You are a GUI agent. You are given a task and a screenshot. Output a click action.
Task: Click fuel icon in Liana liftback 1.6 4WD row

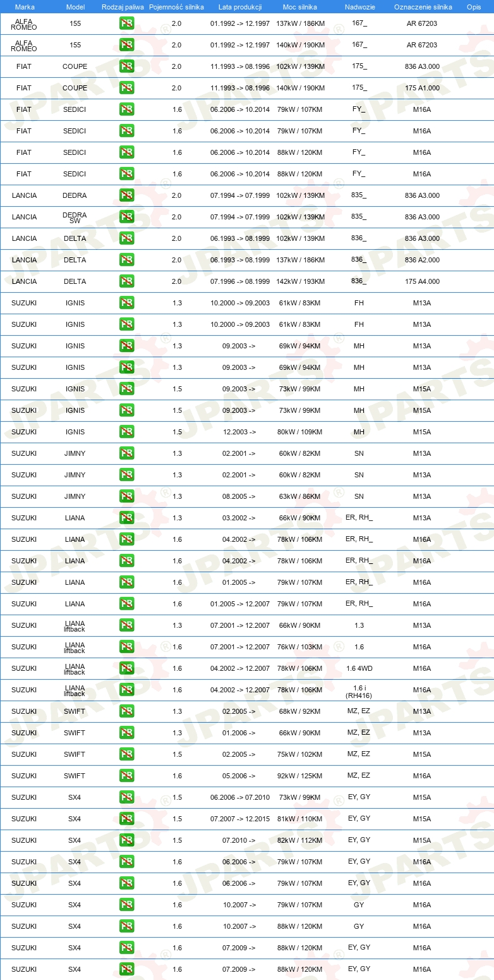pyautogui.click(x=126, y=668)
